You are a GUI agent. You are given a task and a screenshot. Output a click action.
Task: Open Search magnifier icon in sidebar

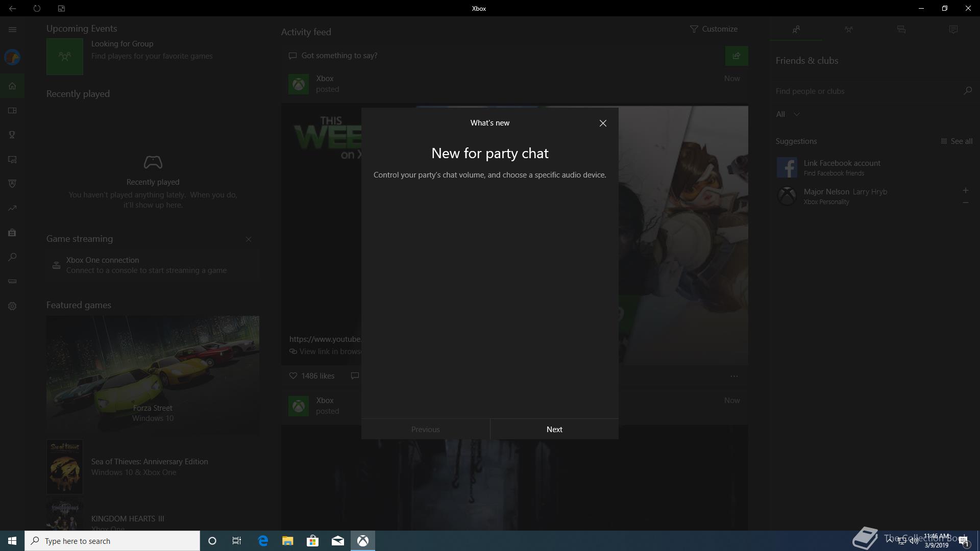(12, 257)
